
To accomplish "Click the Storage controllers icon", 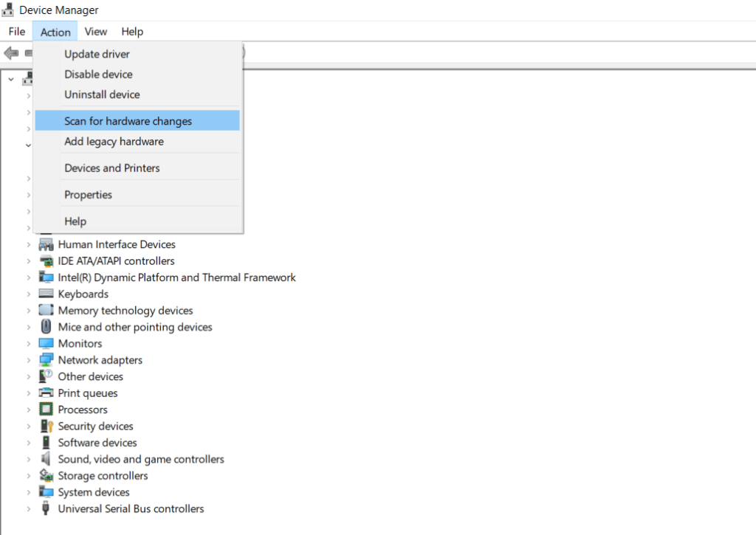I will pyautogui.click(x=46, y=475).
